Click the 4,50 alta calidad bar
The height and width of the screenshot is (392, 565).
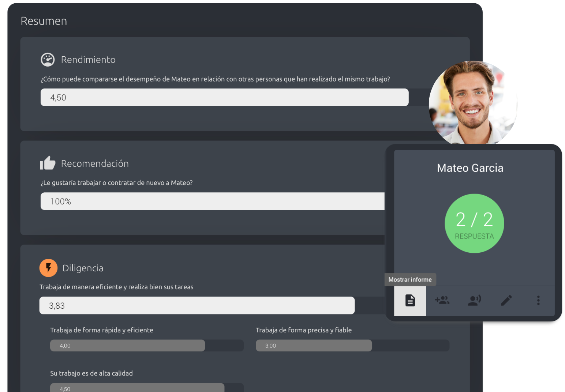click(137, 388)
